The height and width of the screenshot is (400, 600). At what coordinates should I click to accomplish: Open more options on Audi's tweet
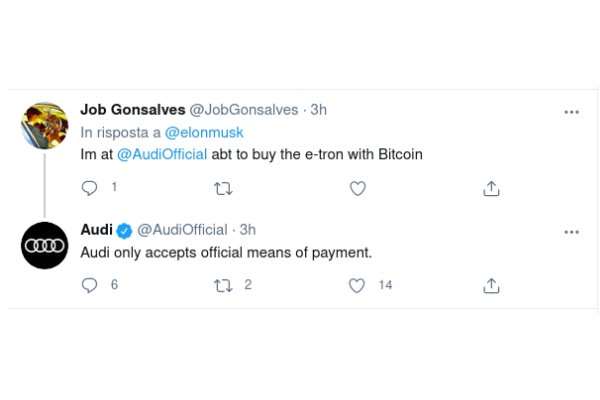pyautogui.click(x=571, y=232)
